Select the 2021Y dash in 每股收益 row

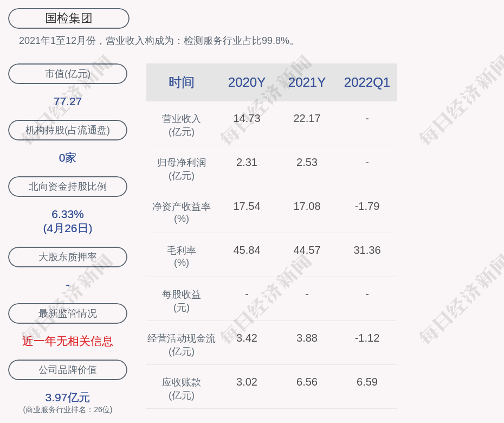pos(307,294)
